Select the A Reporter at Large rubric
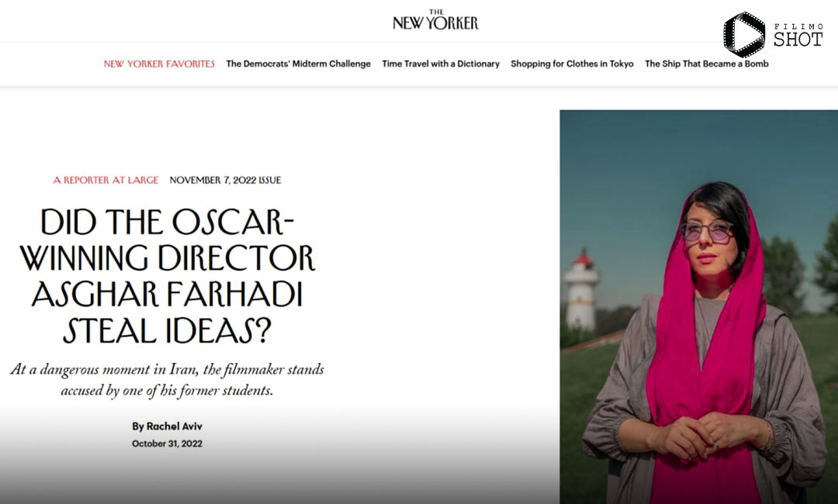 pos(106,180)
